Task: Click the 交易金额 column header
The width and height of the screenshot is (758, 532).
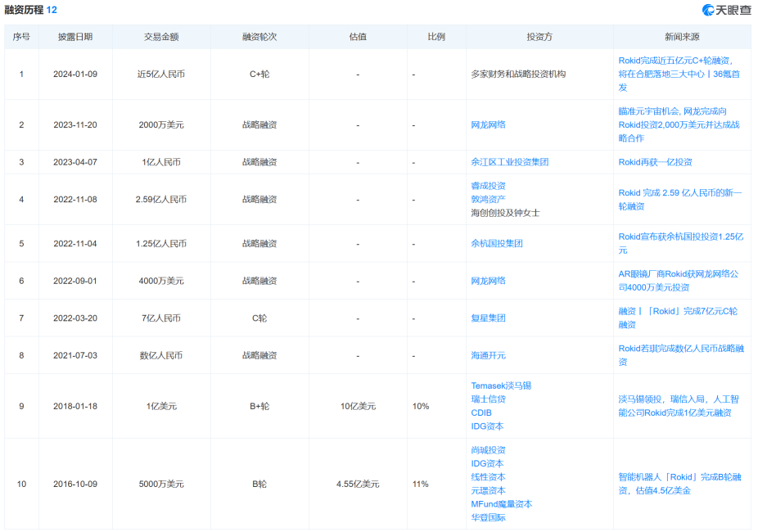Action: pos(161,37)
